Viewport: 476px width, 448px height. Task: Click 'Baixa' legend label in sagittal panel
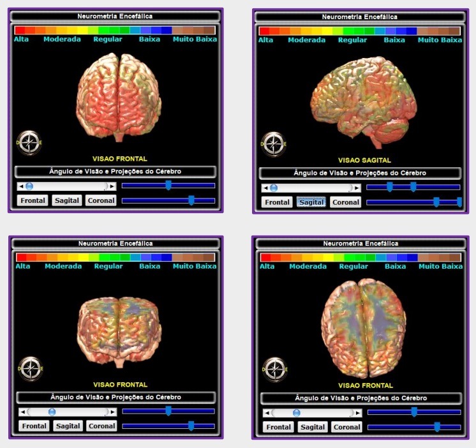(394, 40)
